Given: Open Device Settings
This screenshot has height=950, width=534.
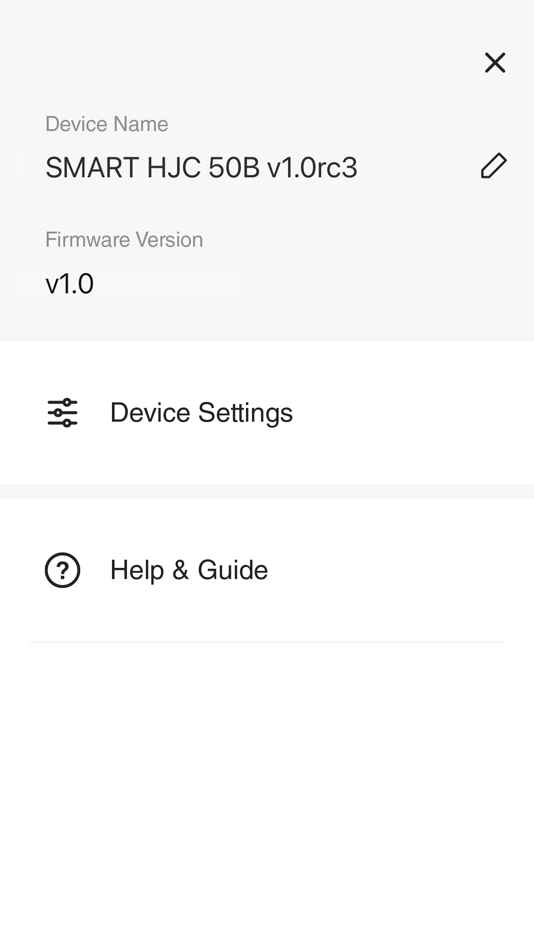Looking at the screenshot, I should [x=267, y=413].
